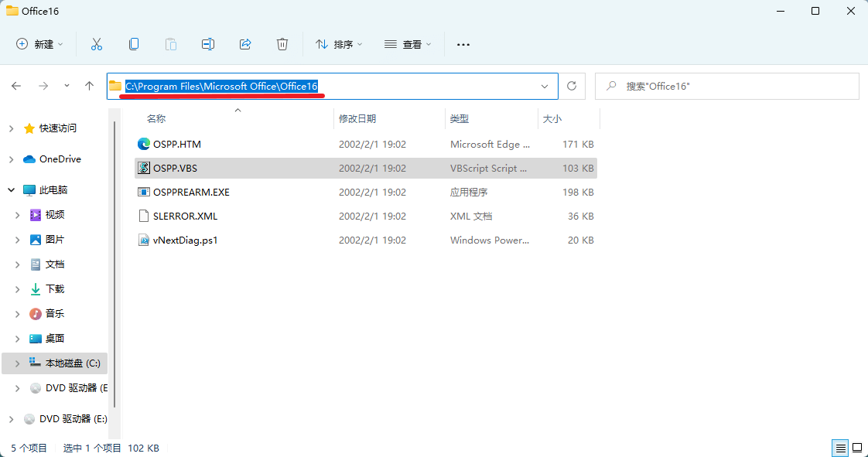Refresh the Office16 folder view
Viewport: 868px width, 457px height.
[572, 86]
